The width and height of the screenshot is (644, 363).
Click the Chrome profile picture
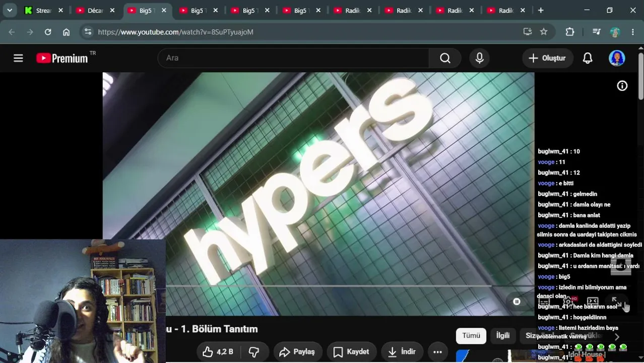[615, 32]
